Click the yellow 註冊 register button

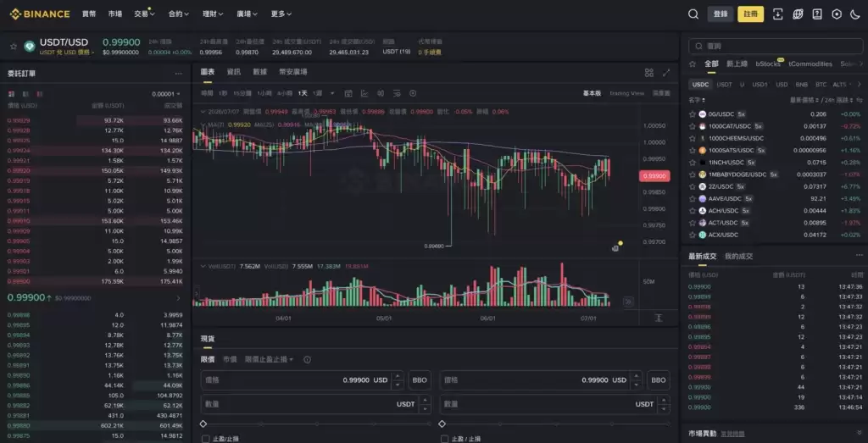pos(751,14)
